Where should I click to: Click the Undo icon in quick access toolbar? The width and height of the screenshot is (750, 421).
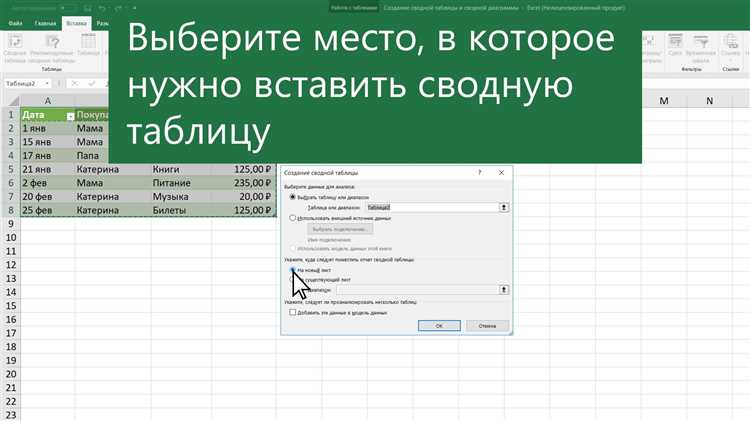(102, 8)
